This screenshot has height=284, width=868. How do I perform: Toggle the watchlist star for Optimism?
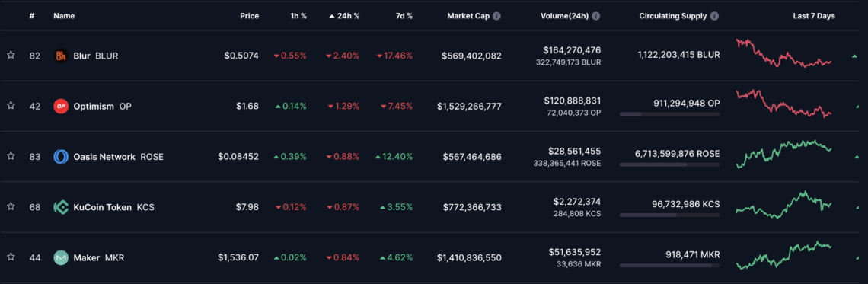11,106
